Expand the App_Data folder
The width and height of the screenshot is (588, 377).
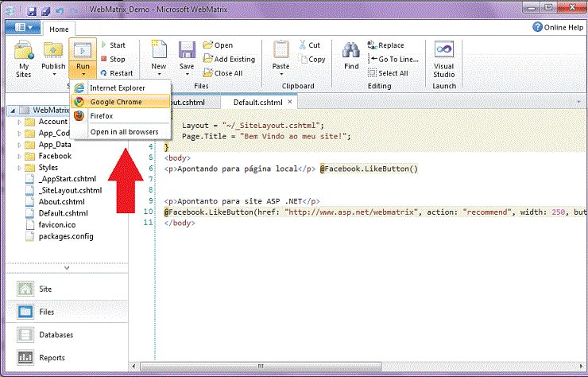pyautogui.click(x=20, y=145)
